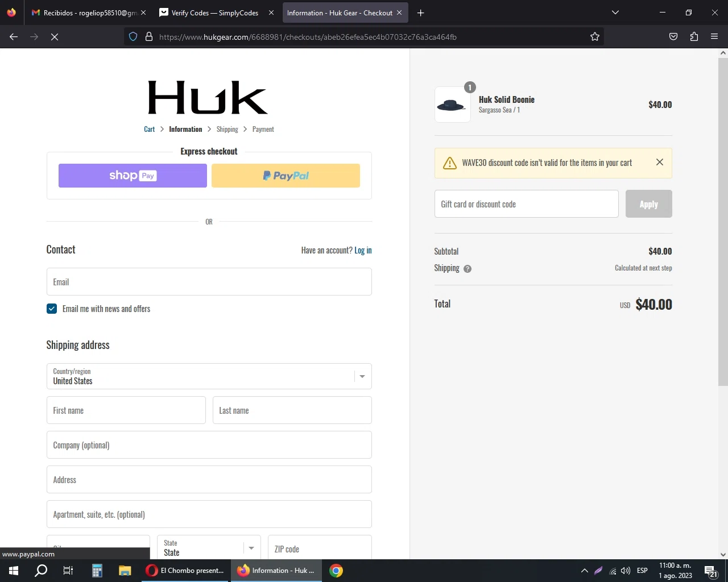
Task: Pay with Shop Pay express button
Action: (x=133, y=176)
